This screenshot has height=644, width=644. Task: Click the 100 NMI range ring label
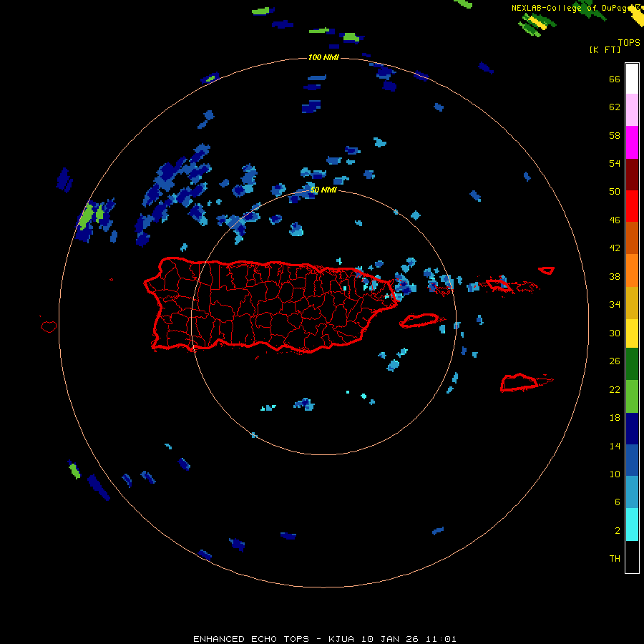(x=323, y=57)
